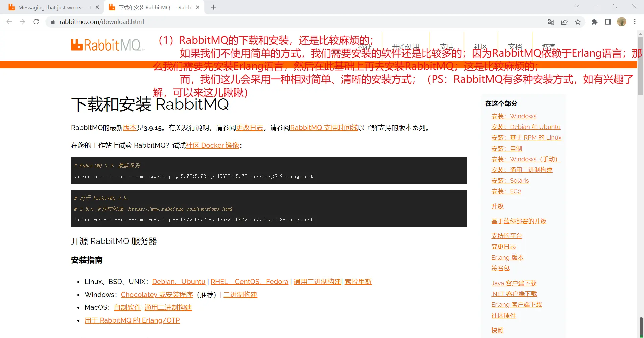Viewport: 644px width, 338px height.
Task: Open sidebar 安装: Debian 和 Ubuntu
Action: [x=526, y=127]
